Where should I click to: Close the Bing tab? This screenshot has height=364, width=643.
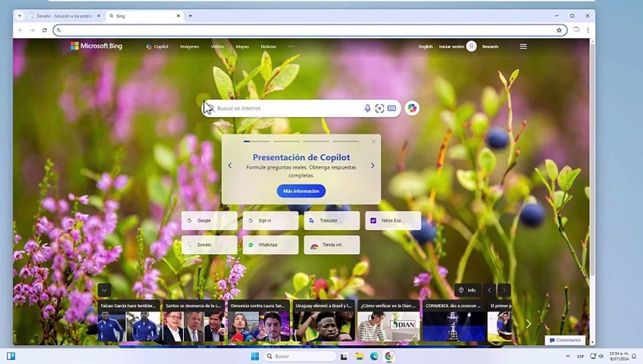click(178, 16)
